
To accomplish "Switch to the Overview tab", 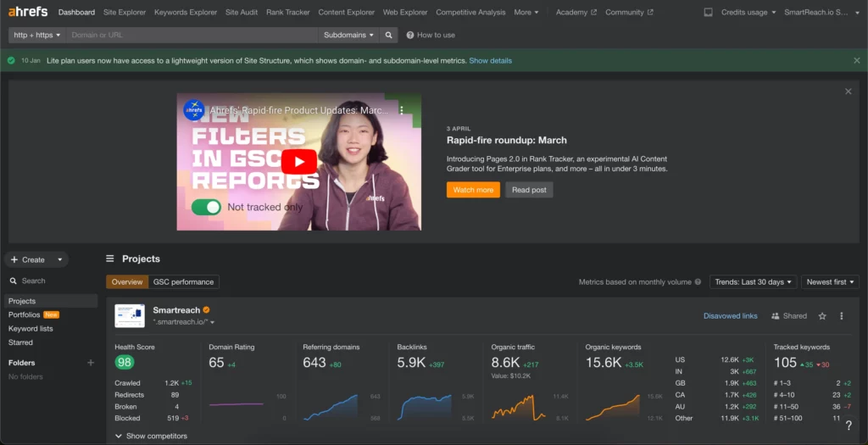I will click(127, 281).
